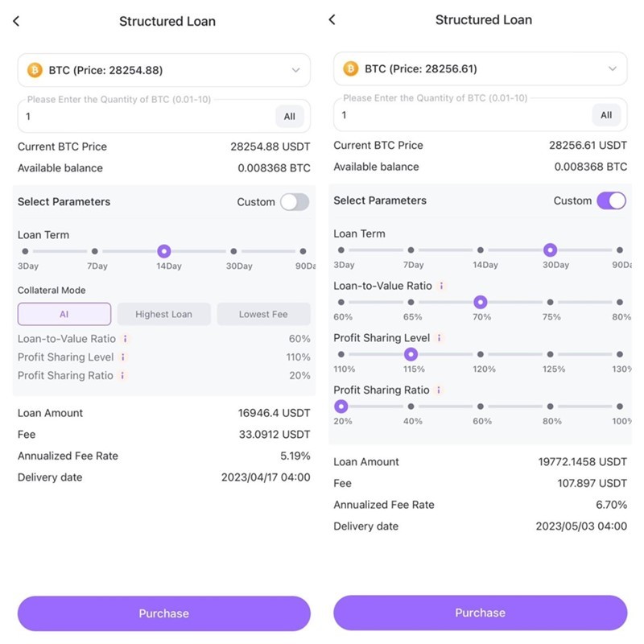Tap All button in right quantity field
This screenshot has height=644, width=644.
pos(606,115)
